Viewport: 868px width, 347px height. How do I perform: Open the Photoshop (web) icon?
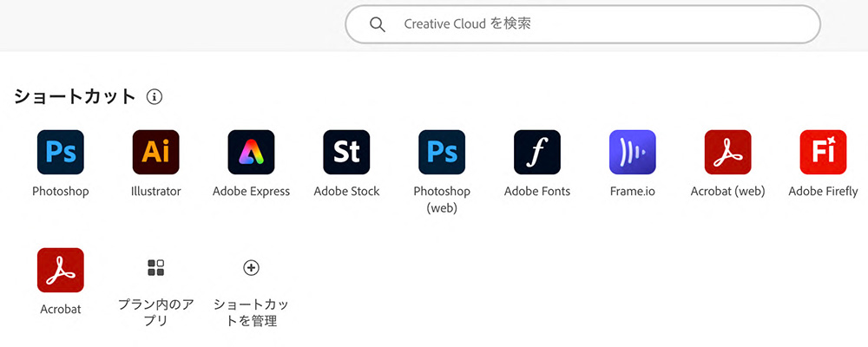point(442,152)
